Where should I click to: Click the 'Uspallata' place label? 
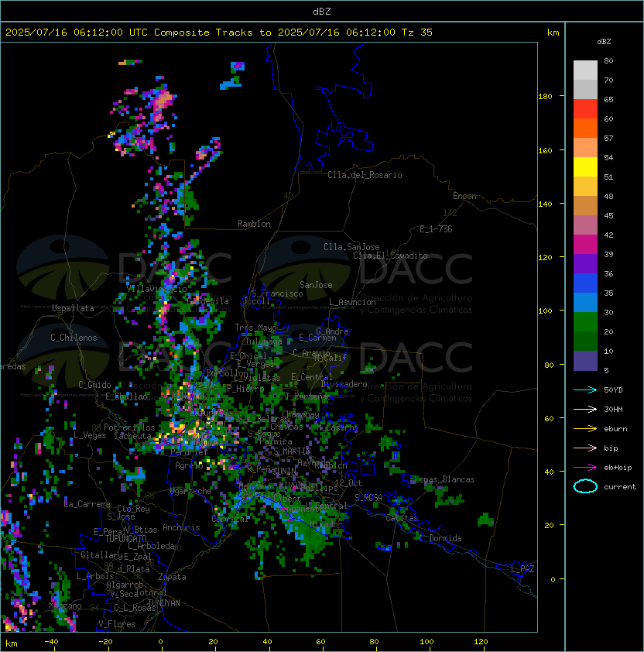pos(73,308)
